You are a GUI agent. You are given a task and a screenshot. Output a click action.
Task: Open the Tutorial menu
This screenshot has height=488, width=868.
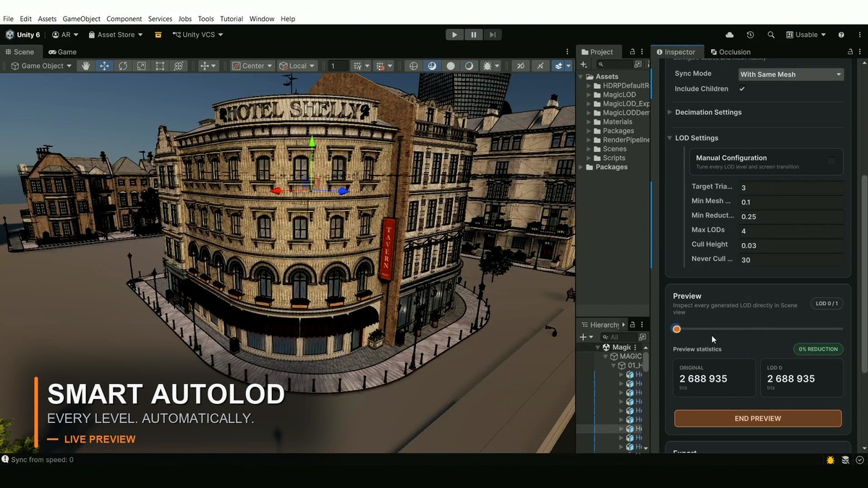[231, 18]
